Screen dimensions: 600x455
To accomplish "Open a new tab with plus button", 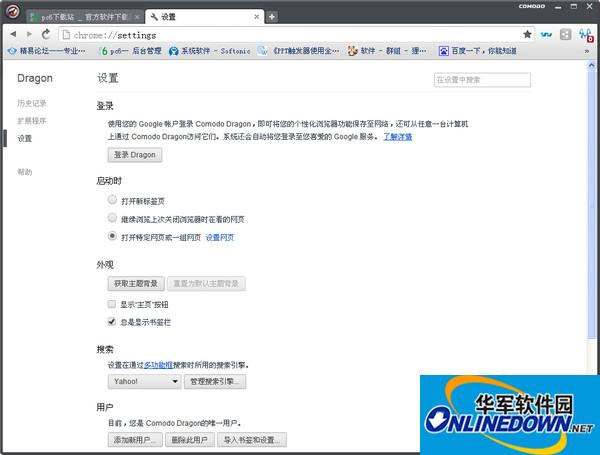I will coord(272,17).
